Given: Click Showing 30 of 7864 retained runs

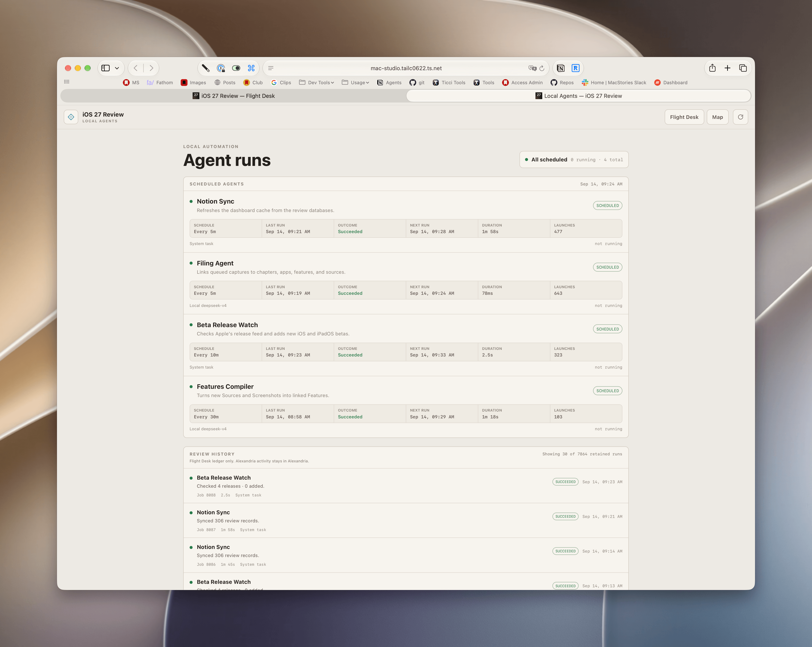Looking at the screenshot, I should [x=582, y=454].
